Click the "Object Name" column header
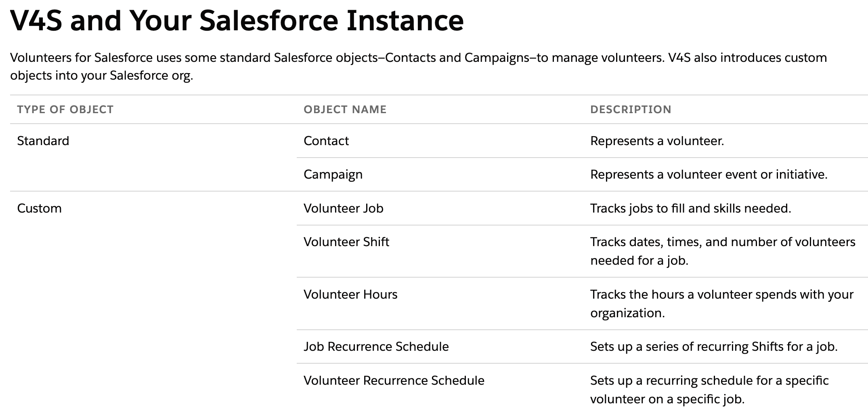868x413 pixels. click(x=345, y=110)
